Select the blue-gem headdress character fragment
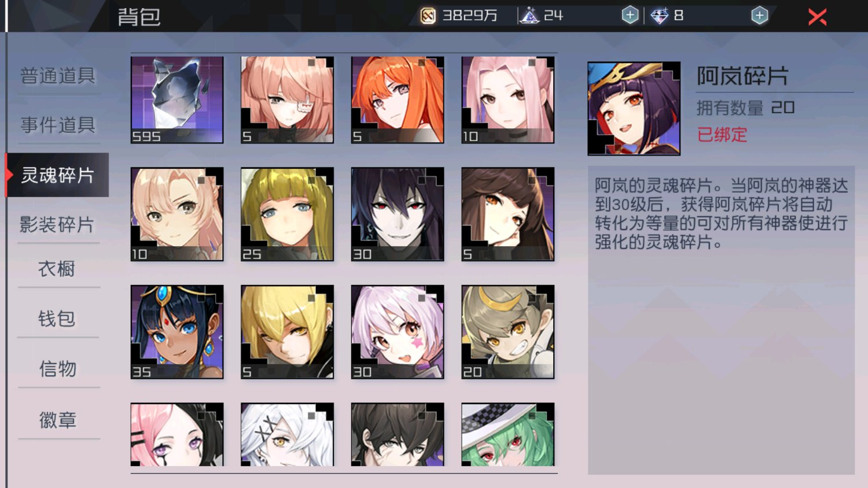This screenshot has height=488, width=868. coord(177,332)
